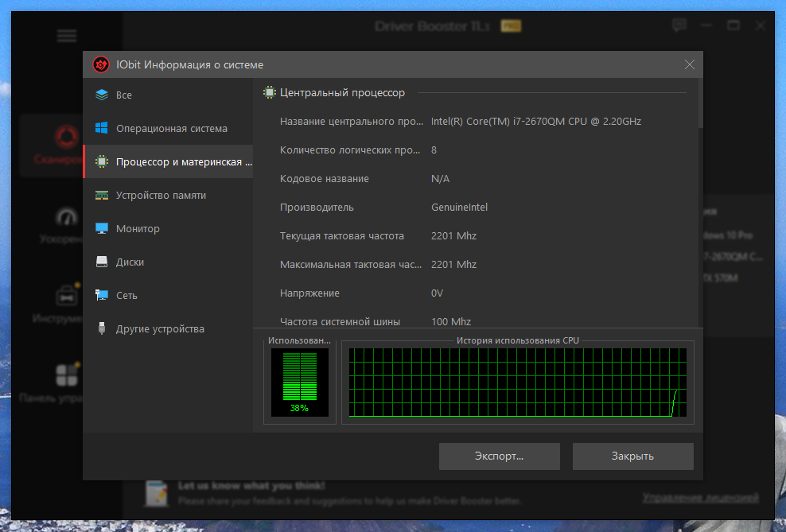Click the Windows logo icon for Операционная система
The image size is (786, 532).
coord(102,128)
